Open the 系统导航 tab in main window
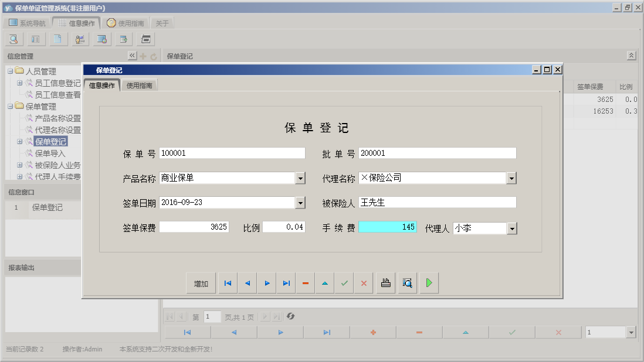644x362 pixels. click(x=27, y=23)
